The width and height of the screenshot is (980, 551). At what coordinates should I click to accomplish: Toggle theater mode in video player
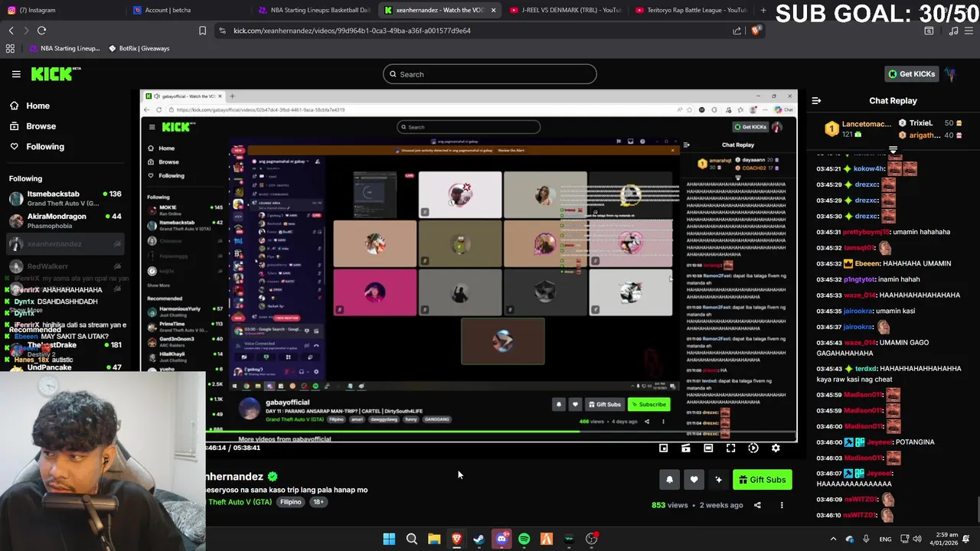pyautogui.click(x=708, y=448)
